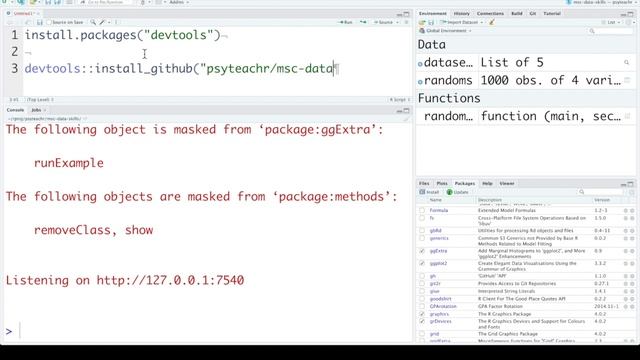Open the ggplot2 package link
This screenshot has width=640, height=360.
point(438,264)
